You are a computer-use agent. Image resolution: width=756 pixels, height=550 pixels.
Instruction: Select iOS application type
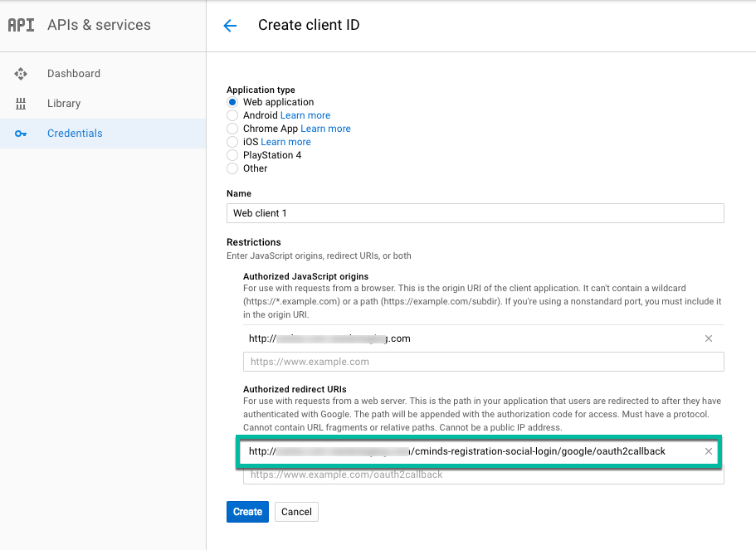click(232, 142)
